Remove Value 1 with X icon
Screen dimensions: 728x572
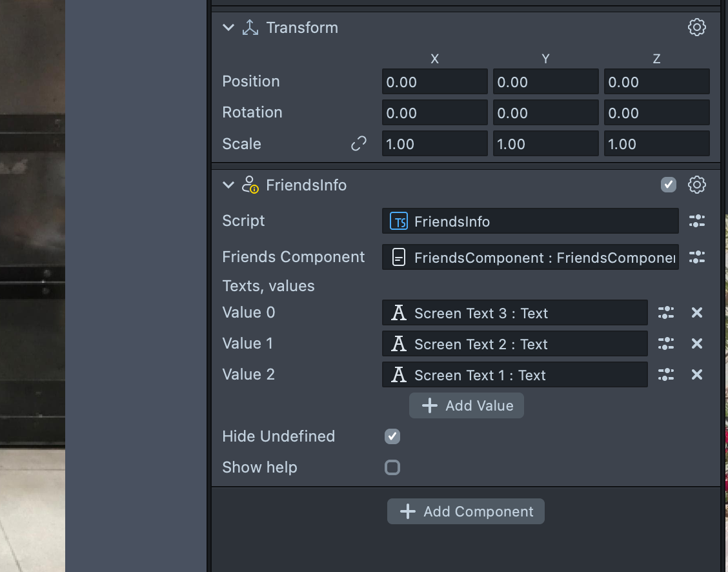pos(696,344)
